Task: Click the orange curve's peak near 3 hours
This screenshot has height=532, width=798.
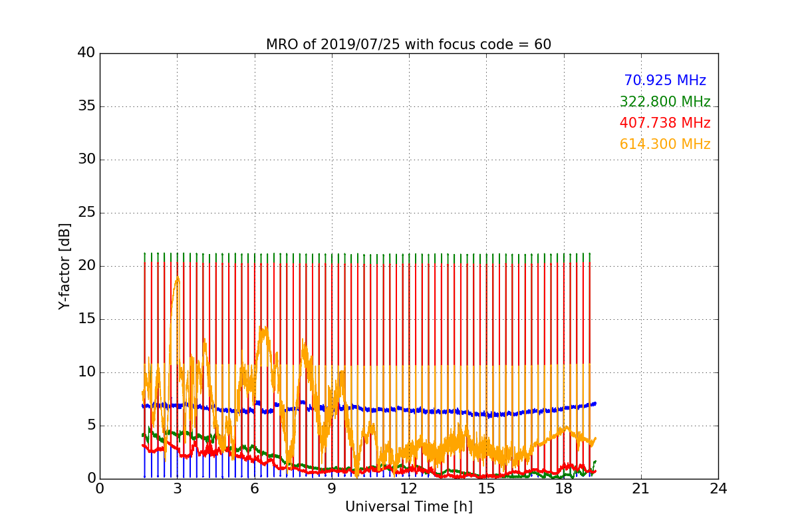Action: [178, 278]
